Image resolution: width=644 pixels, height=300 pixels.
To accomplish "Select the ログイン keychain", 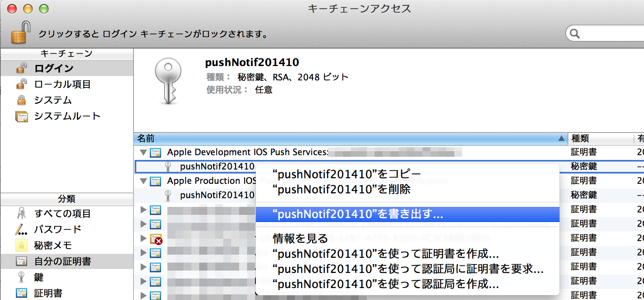I will tap(67, 68).
